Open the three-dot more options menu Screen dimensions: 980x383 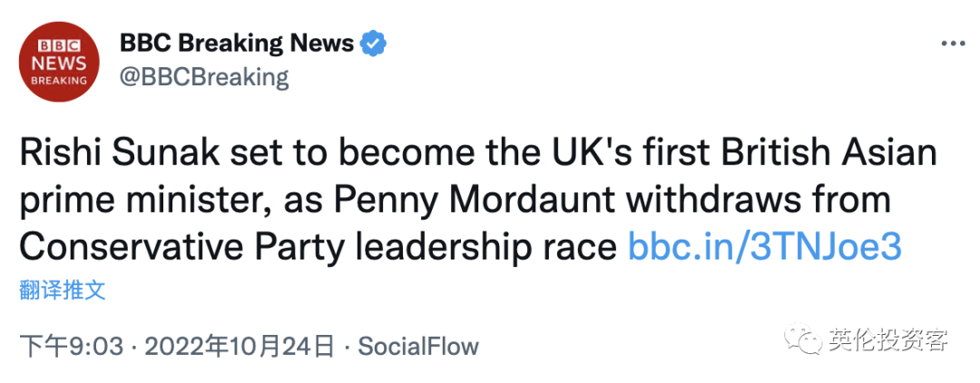click(x=953, y=44)
